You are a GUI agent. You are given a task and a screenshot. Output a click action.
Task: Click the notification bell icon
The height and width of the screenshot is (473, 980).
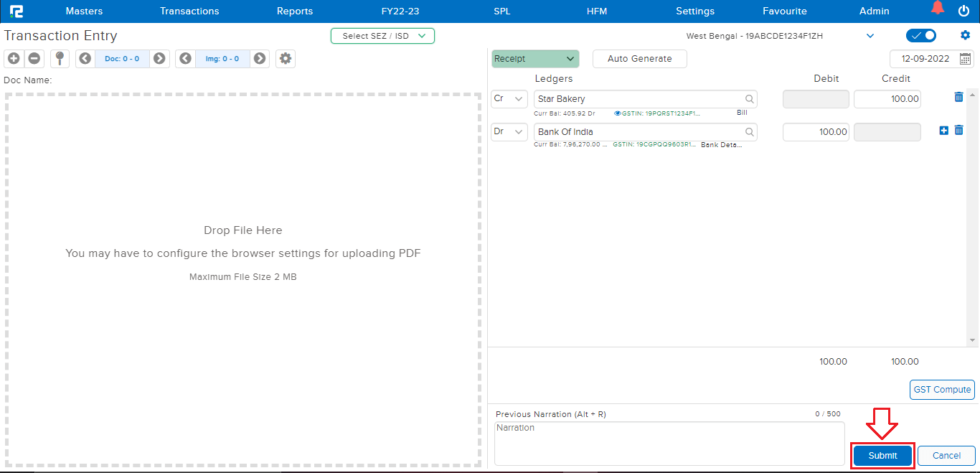938,9
